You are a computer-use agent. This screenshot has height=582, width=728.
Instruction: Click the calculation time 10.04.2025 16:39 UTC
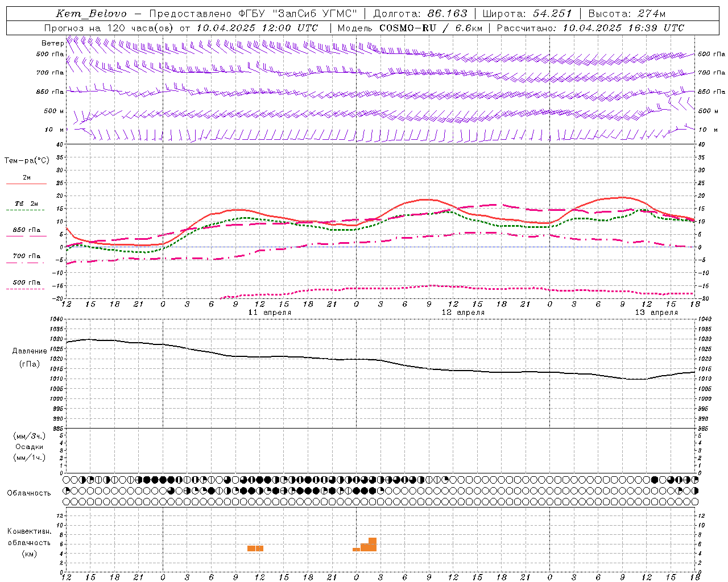tap(623, 28)
